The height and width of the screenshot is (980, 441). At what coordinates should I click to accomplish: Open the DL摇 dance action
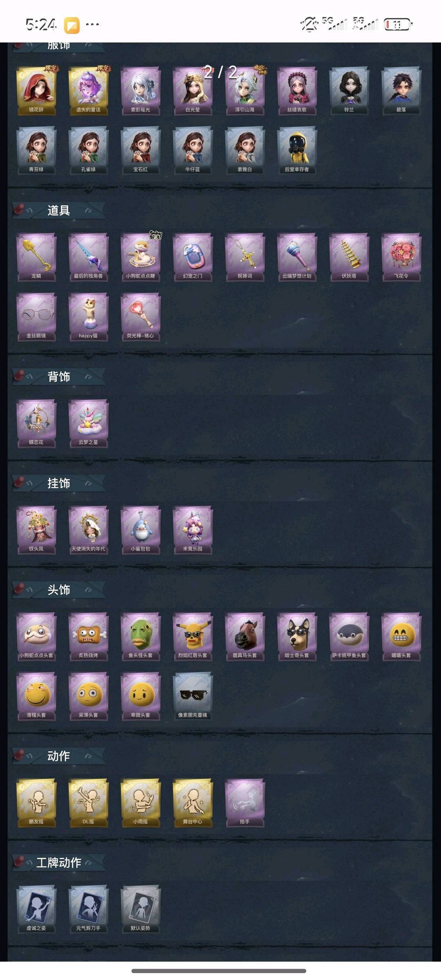pyautogui.click(x=88, y=802)
